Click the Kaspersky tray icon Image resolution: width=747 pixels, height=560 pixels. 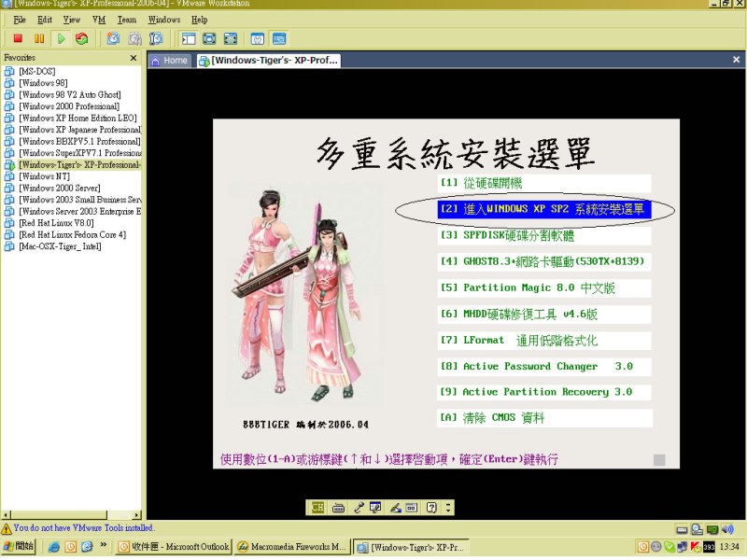[695, 547]
